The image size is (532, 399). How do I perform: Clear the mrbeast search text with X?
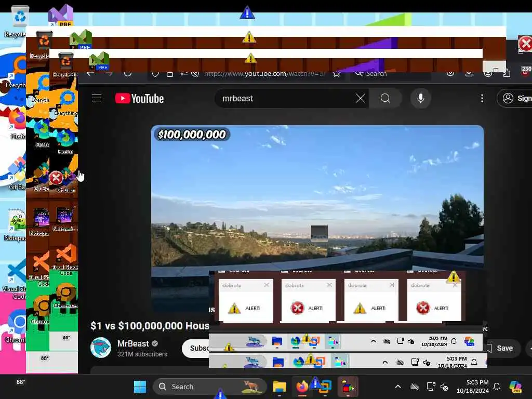click(x=361, y=98)
